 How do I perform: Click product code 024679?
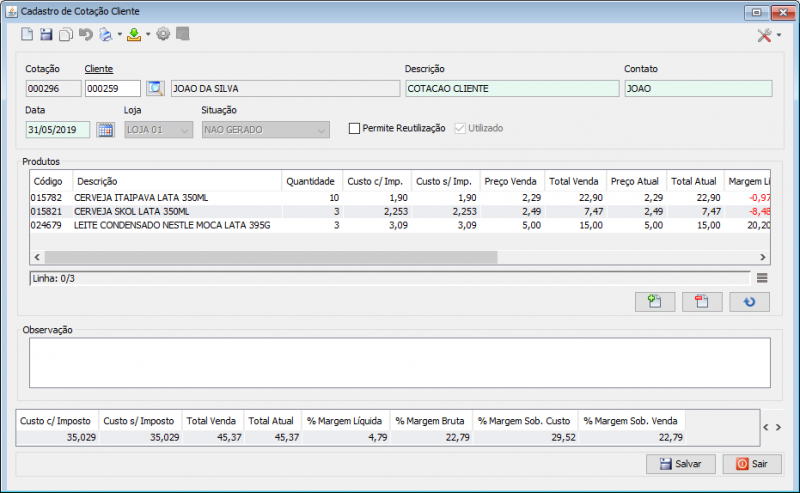[x=46, y=225]
